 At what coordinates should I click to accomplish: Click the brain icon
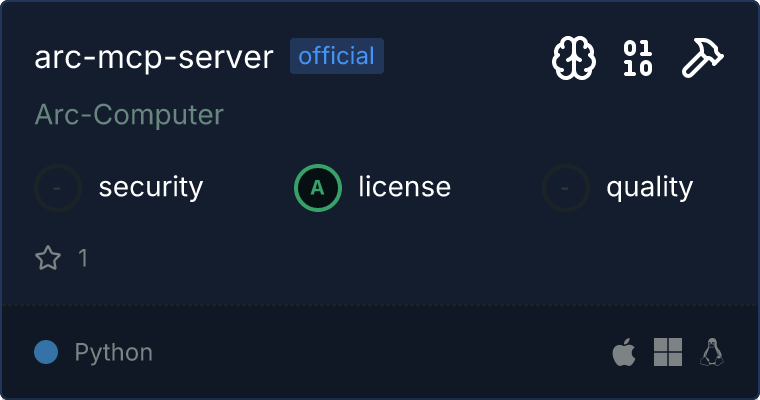pyautogui.click(x=574, y=58)
